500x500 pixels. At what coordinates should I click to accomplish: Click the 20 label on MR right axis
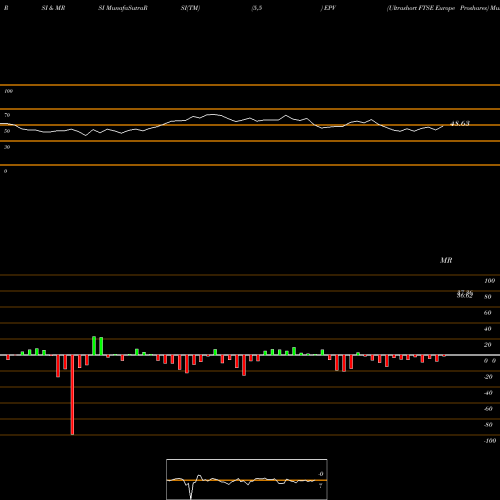488,345
